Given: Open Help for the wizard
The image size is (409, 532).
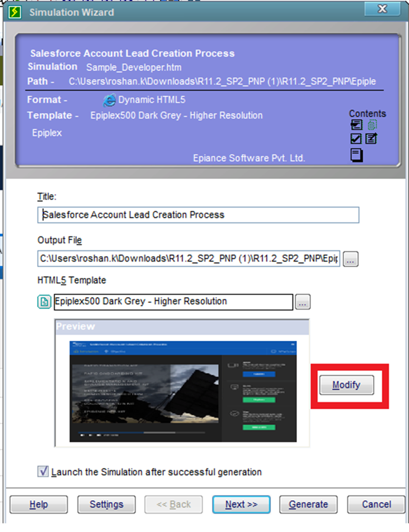Looking at the screenshot, I should click(x=38, y=505).
